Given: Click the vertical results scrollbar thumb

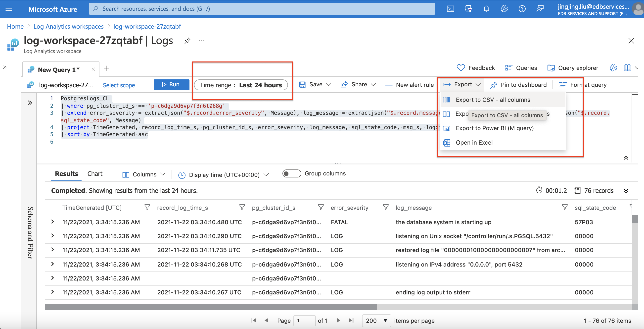Looking at the screenshot, I should tap(635, 219).
